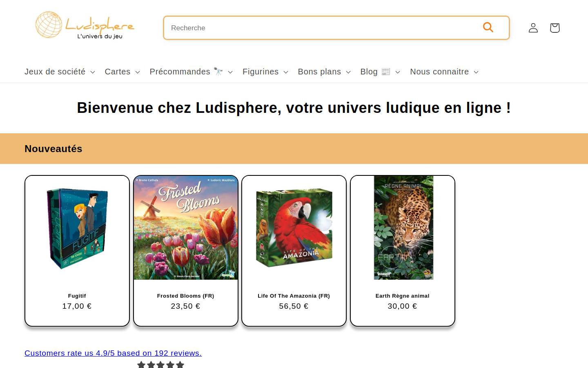This screenshot has height=368, width=588.
Task: Open the Jeux de société menu
Action: [x=60, y=72]
